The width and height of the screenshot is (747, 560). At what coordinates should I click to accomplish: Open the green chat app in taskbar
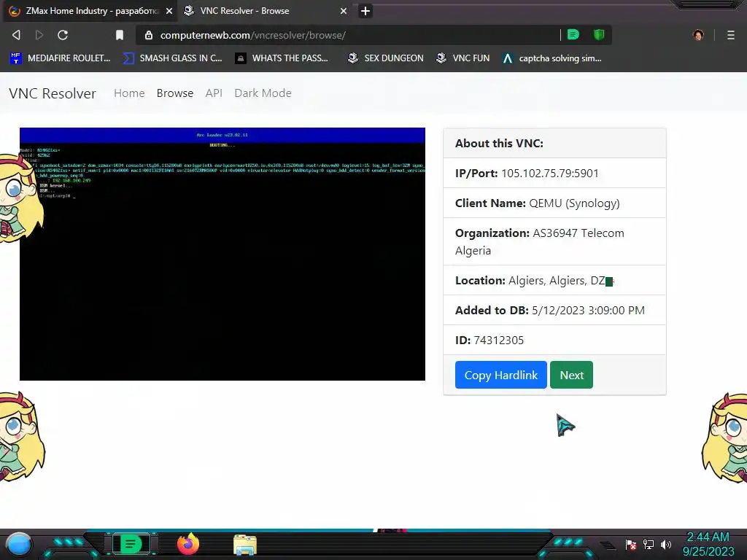coord(131,544)
